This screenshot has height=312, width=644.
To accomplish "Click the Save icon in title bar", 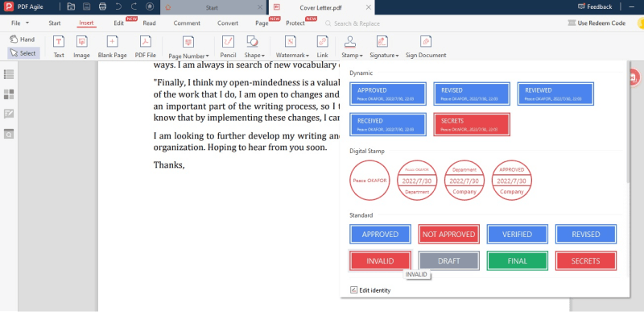I will [87, 6].
